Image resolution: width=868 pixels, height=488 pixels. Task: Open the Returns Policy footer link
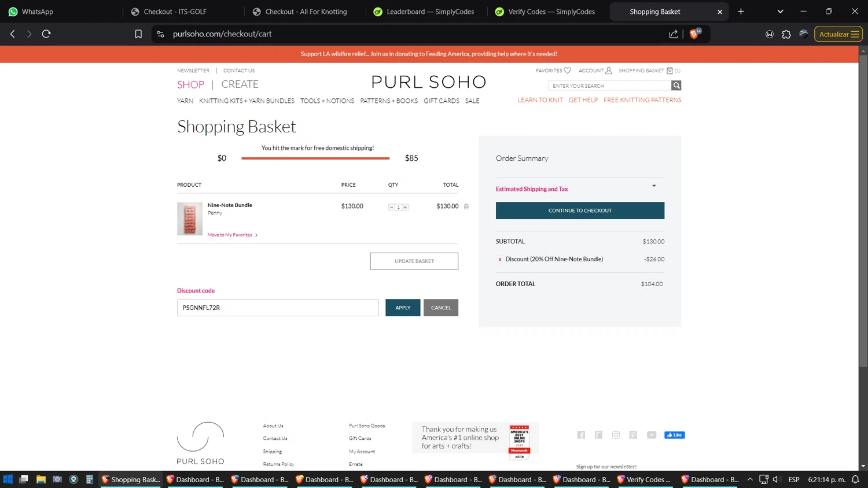pyautogui.click(x=279, y=464)
